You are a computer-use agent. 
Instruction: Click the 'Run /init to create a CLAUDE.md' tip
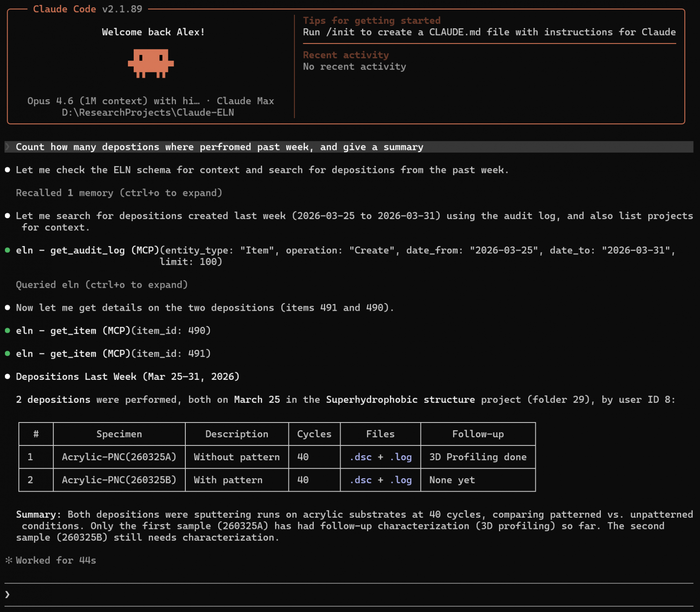pos(489,32)
